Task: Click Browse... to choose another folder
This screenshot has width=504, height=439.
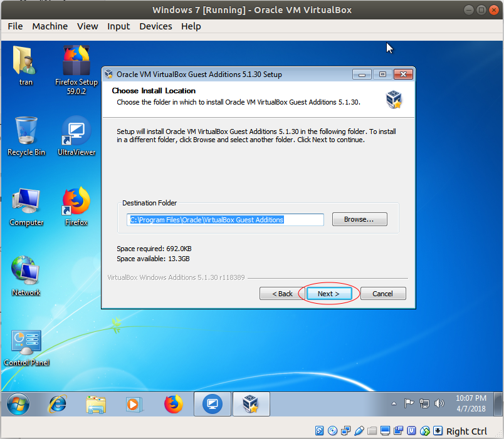Action: 359,219
